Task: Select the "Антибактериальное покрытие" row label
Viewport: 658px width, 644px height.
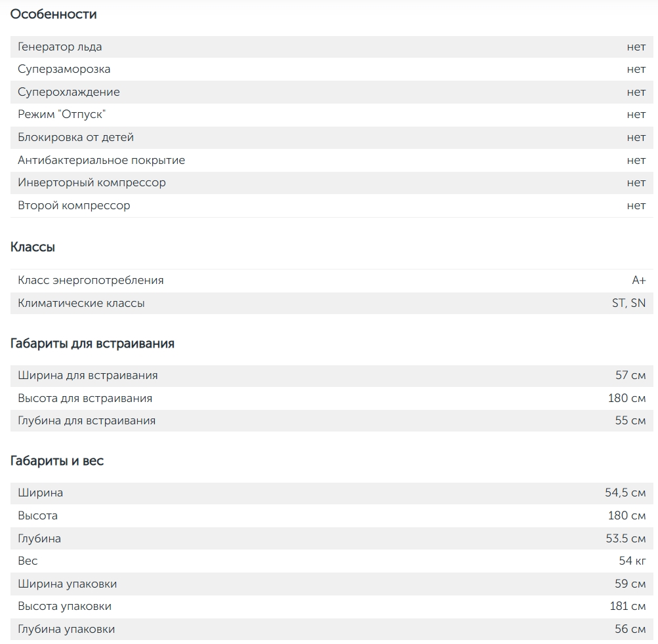Action: click(101, 160)
